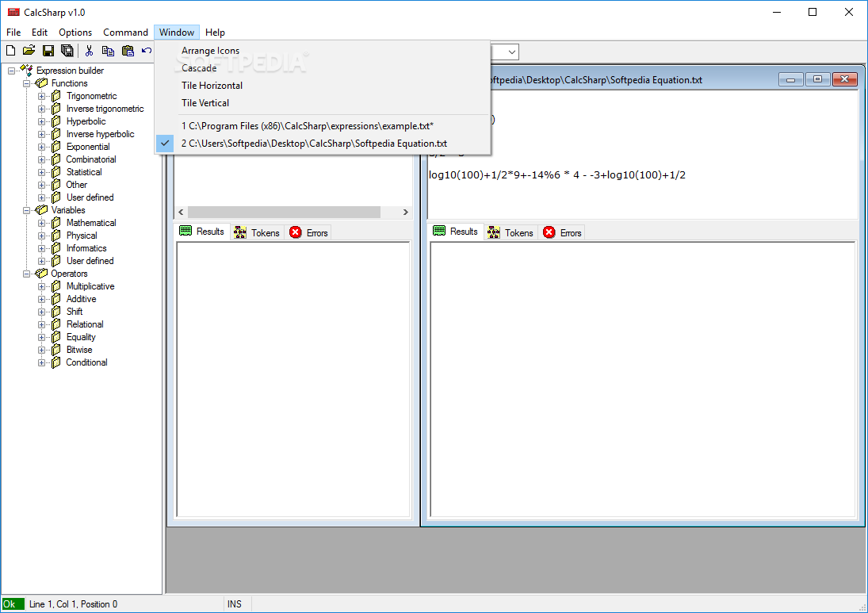Click the INS status bar indicator
The height and width of the screenshot is (613, 868).
pyautogui.click(x=234, y=604)
